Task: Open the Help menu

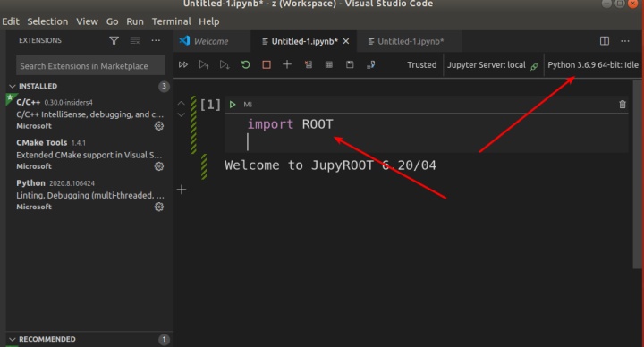Action: click(209, 21)
